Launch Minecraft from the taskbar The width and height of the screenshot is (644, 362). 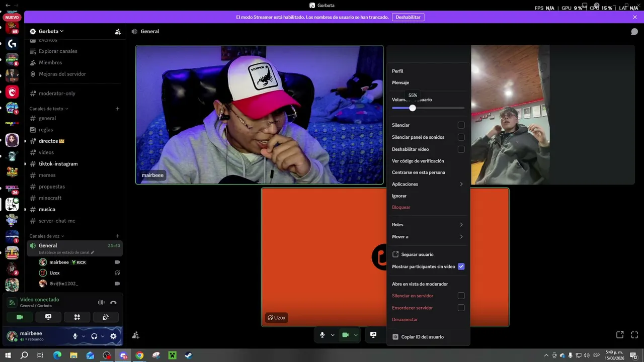[x=172, y=355]
